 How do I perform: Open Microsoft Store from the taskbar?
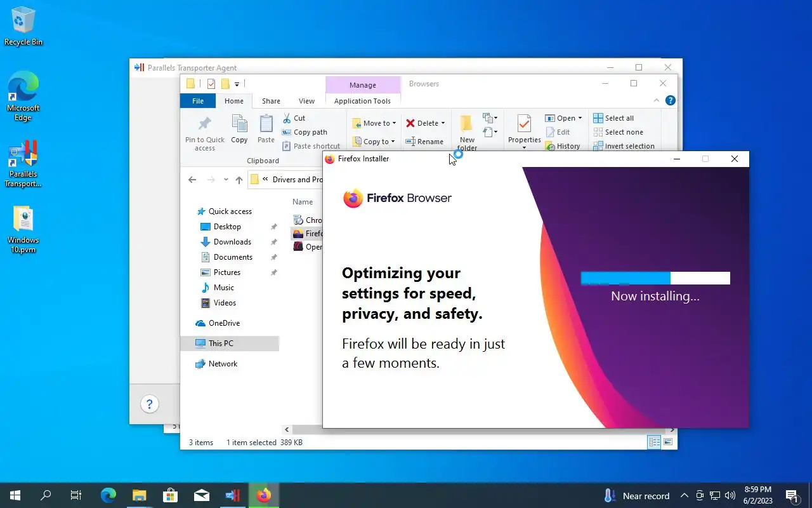[x=170, y=495]
